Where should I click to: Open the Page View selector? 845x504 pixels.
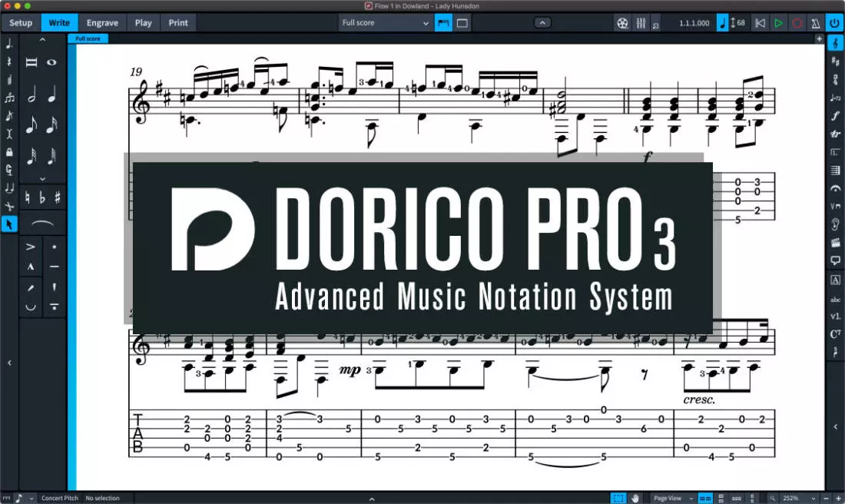pyautogui.click(x=672, y=498)
